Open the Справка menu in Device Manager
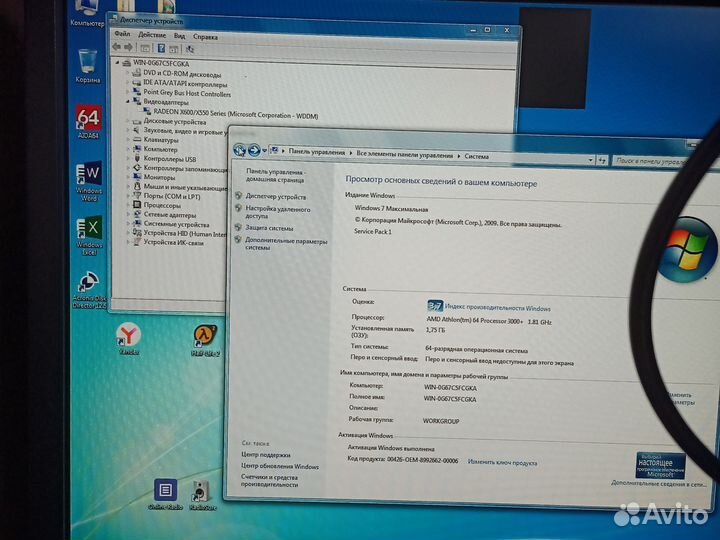The height and width of the screenshot is (540, 720). pyautogui.click(x=205, y=36)
